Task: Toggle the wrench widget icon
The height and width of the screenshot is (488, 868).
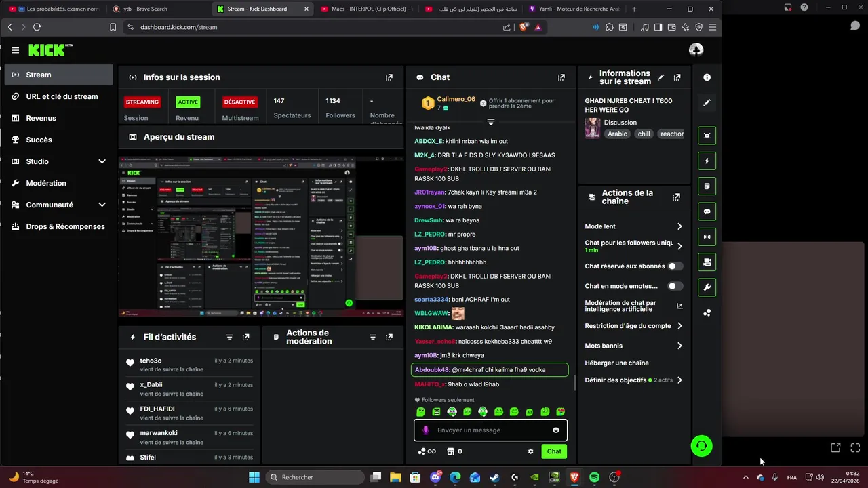Action: (x=707, y=287)
